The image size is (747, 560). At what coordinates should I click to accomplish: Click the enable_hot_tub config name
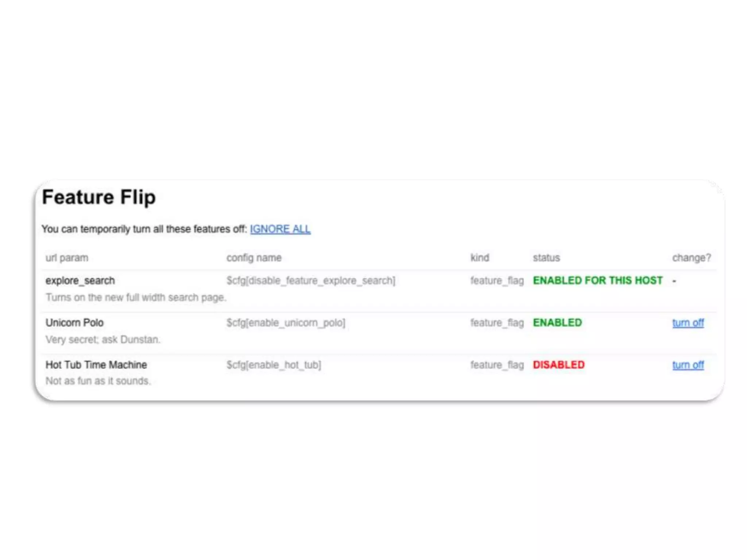pyautogui.click(x=274, y=365)
